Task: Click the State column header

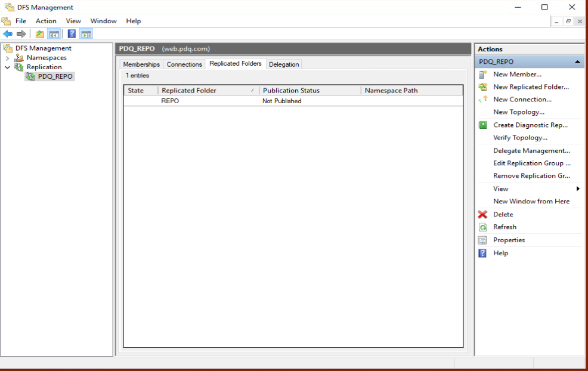Action: pos(141,91)
